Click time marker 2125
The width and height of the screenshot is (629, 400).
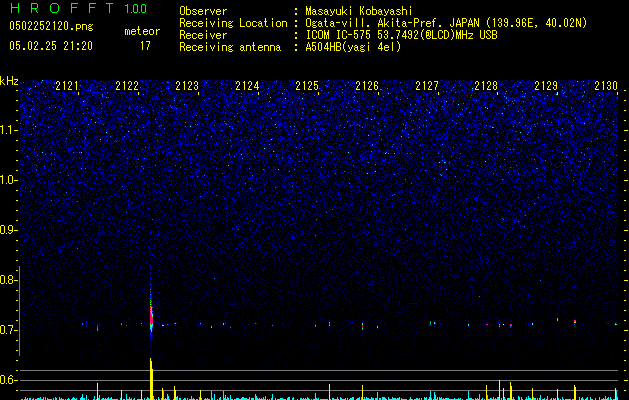click(307, 86)
